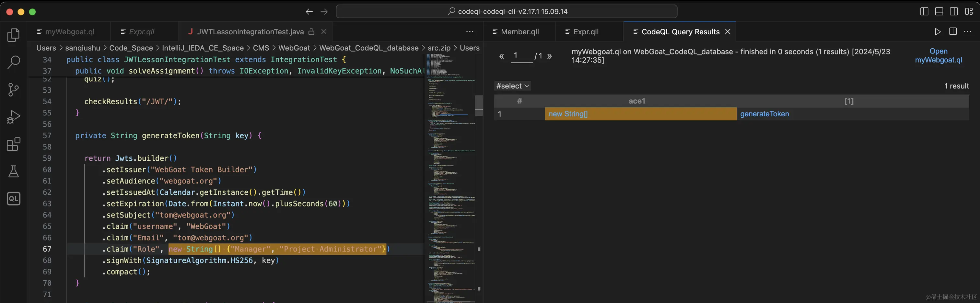Click line number 67 in gutter
Screen dimensions: 980x303
click(x=47, y=249)
